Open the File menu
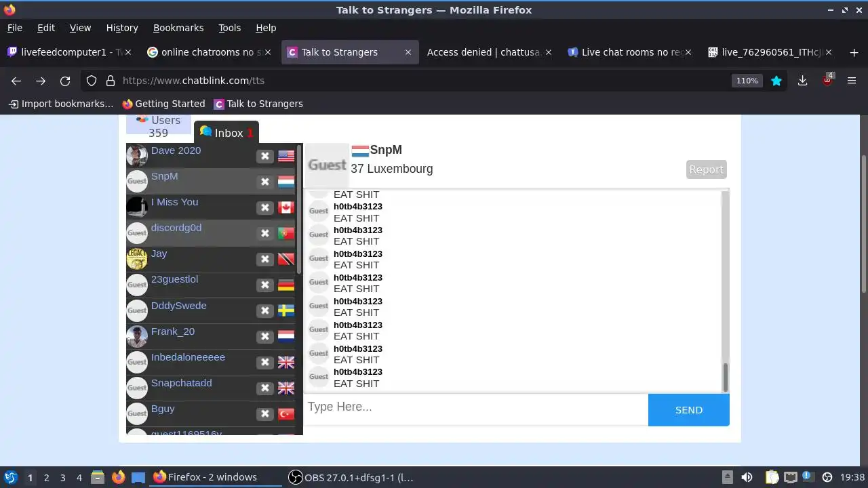Image resolution: width=868 pixels, height=488 pixels. click(x=14, y=28)
